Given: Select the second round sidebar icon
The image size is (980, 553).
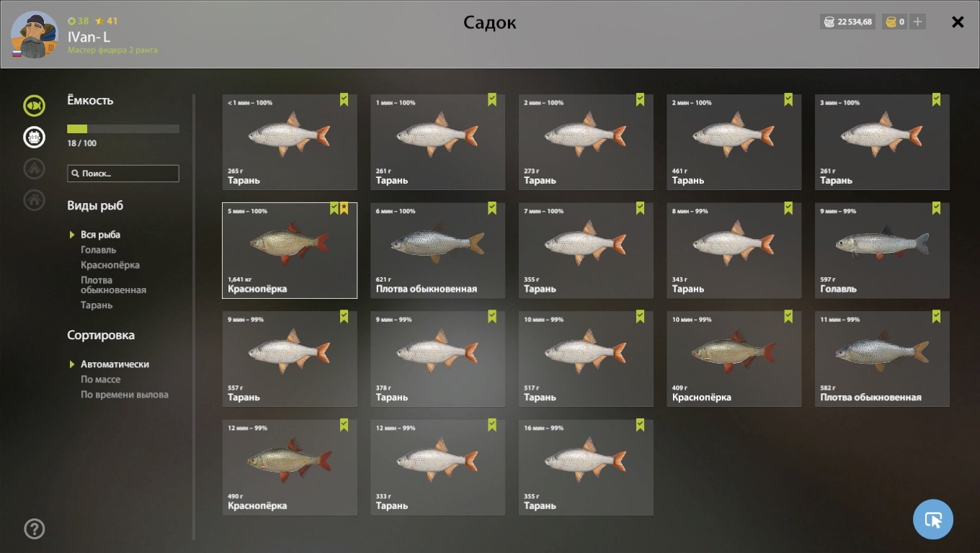Looking at the screenshot, I should [x=34, y=137].
